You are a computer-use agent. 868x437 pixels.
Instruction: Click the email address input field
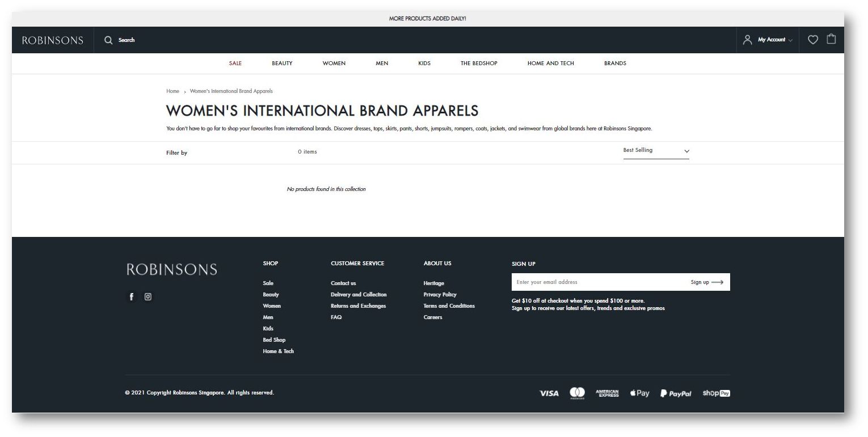click(596, 282)
